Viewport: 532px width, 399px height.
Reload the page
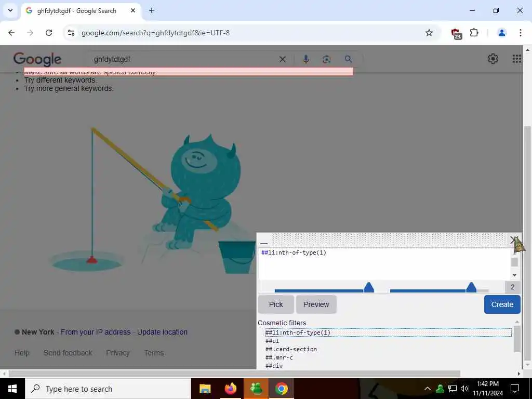tap(49, 33)
